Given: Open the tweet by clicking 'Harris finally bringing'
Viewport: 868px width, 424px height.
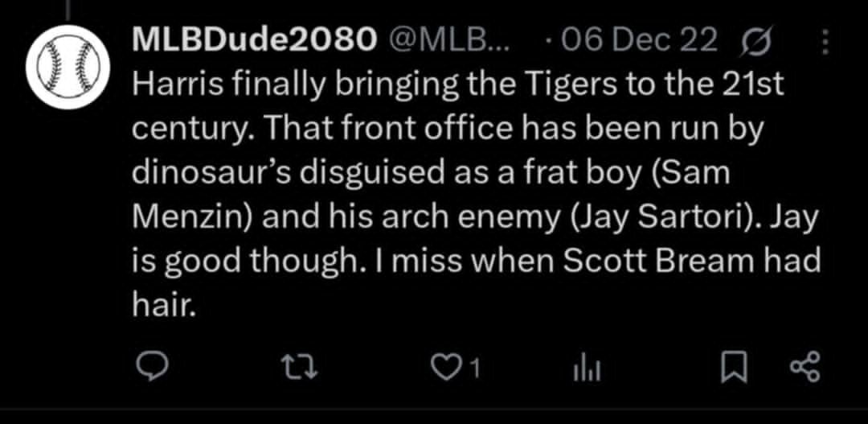Looking at the screenshot, I should 276,84.
